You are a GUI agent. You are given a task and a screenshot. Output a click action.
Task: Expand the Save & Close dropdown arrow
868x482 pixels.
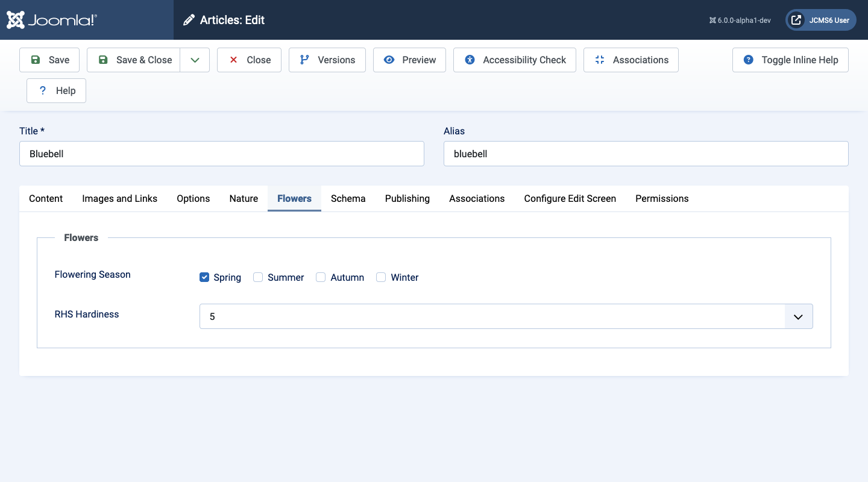[195, 60]
